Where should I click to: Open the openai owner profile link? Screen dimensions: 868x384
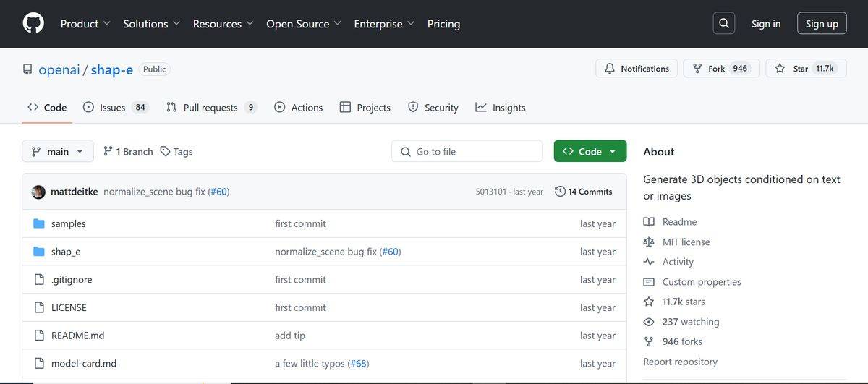coord(59,69)
